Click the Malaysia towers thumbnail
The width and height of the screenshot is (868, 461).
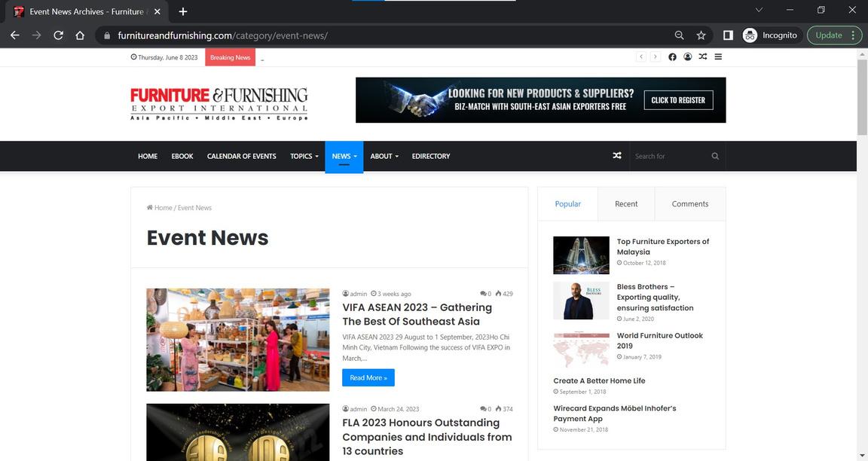click(x=581, y=255)
